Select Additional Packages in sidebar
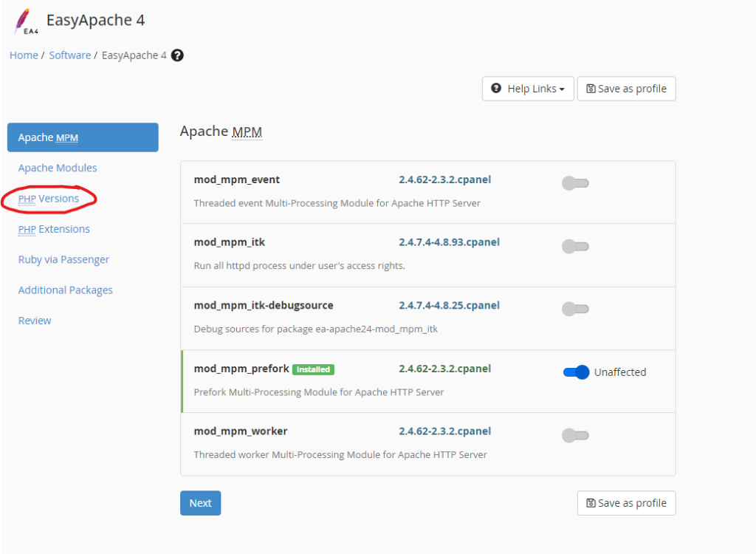756x554 pixels. click(65, 290)
